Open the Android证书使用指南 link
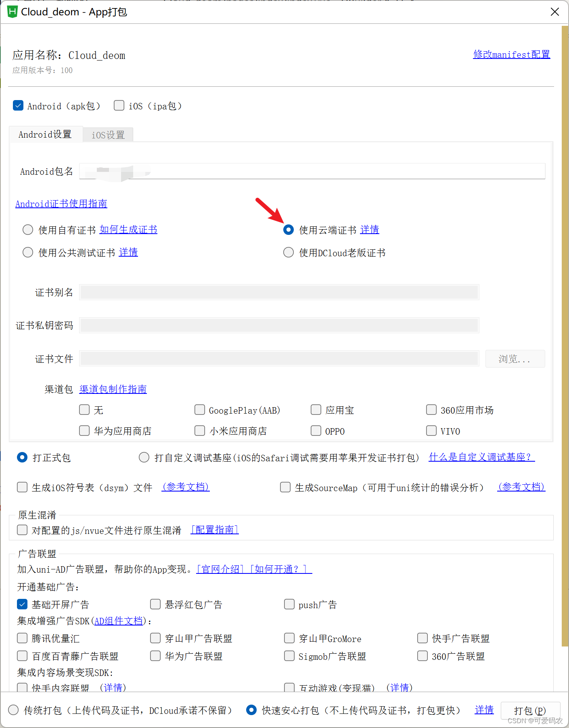The image size is (569, 728). point(61,203)
